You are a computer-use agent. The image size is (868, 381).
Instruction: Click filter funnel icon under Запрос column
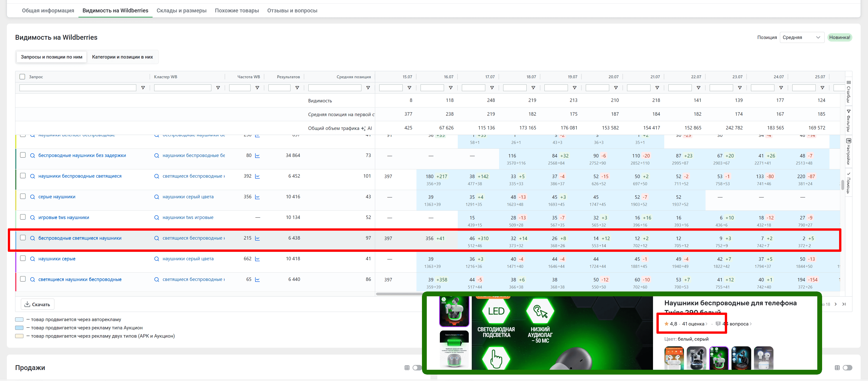[143, 88]
